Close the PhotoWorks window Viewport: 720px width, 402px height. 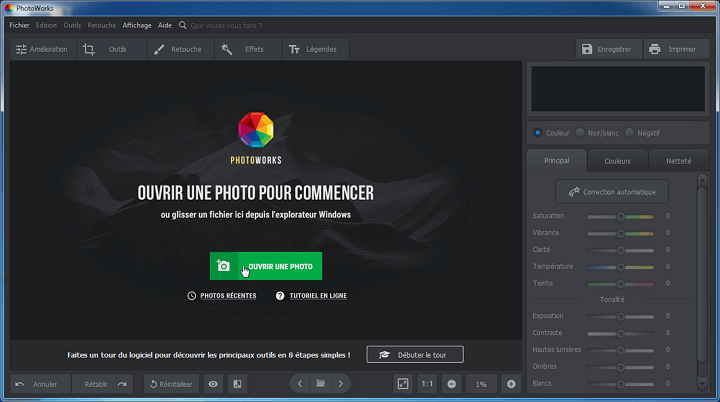(703, 6)
